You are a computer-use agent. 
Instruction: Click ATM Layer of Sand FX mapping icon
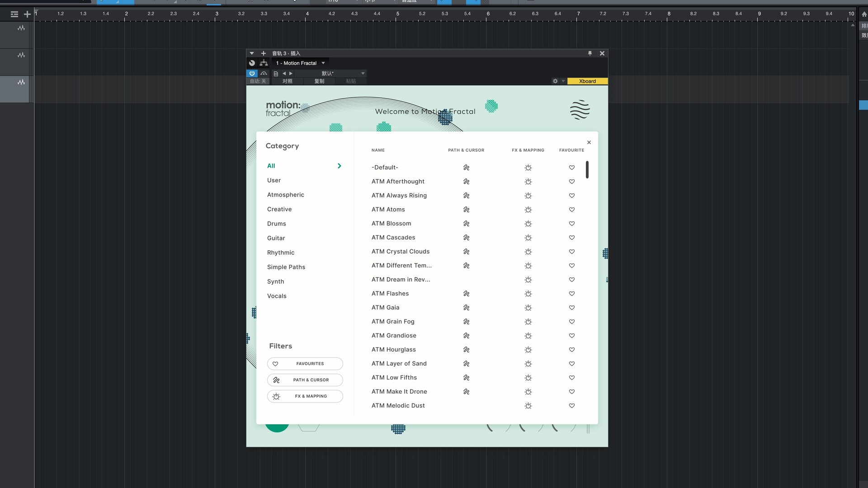528,364
